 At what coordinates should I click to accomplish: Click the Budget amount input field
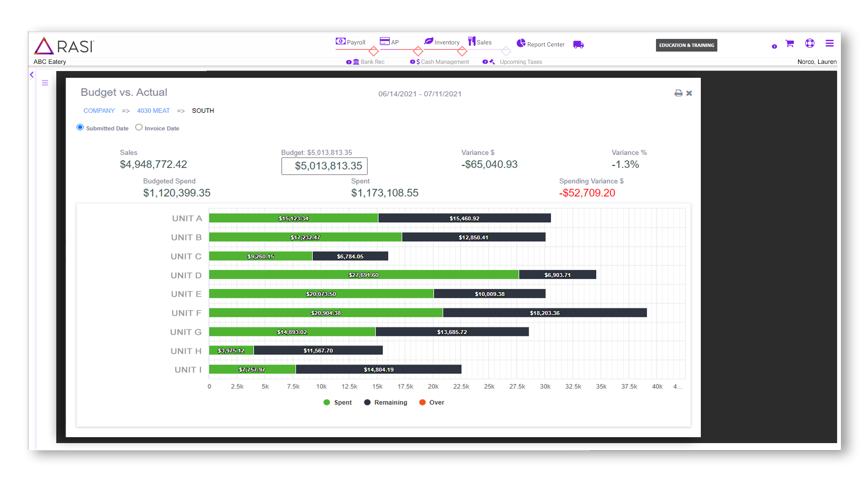324,166
